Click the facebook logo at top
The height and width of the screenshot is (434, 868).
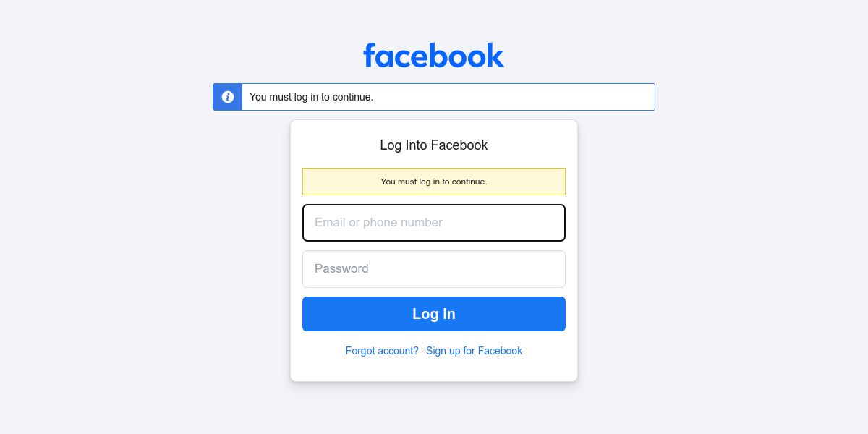(433, 55)
